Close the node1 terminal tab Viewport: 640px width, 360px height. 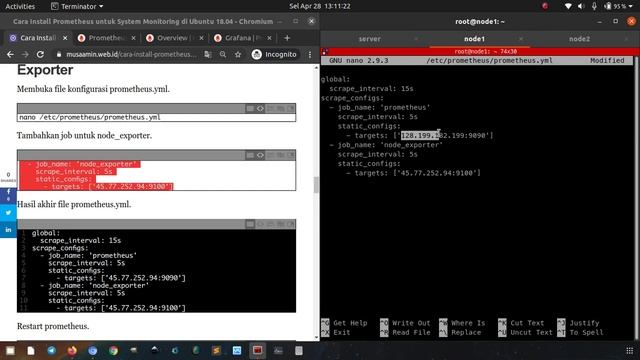coord(521,39)
